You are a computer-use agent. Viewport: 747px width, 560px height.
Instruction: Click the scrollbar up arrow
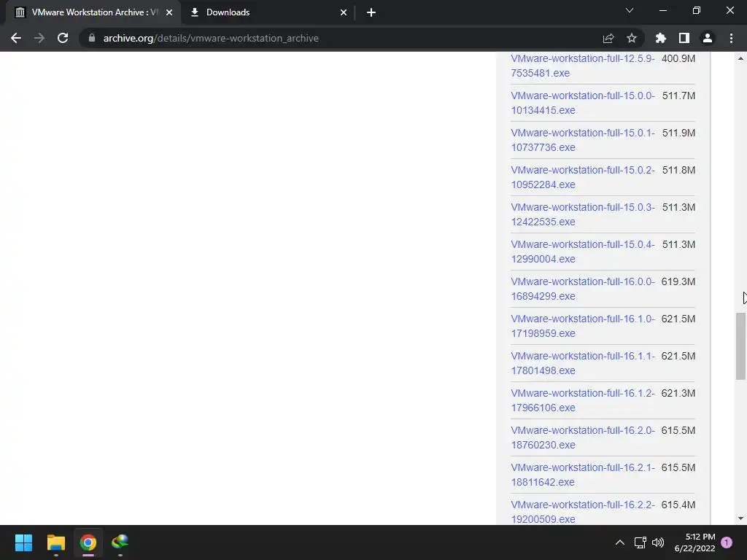[740, 58]
